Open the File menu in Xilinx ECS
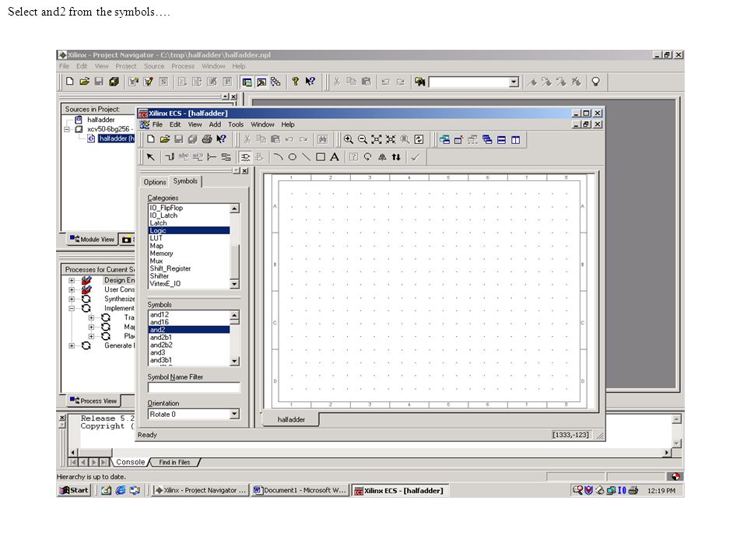Viewport: 747px width, 560px height. (157, 124)
